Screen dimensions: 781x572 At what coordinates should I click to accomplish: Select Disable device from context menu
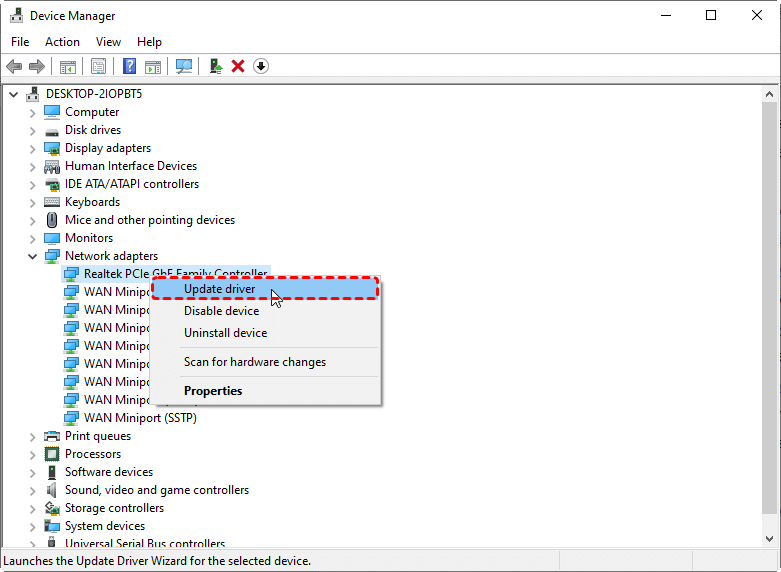(x=221, y=311)
